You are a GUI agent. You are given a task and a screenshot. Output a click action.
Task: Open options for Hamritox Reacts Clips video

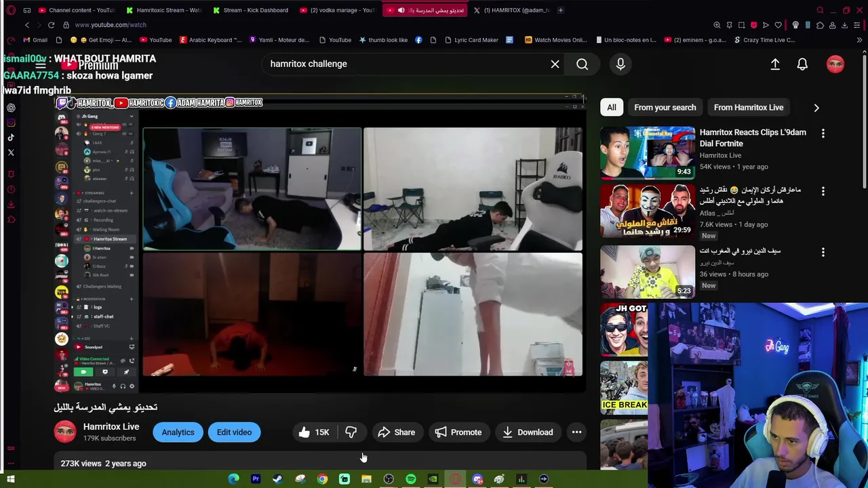pos(823,134)
